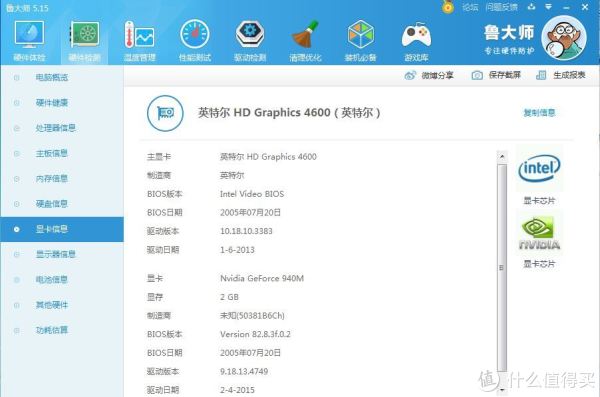Click the NVIDIA 显卡芯片 logo thumbnail

coord(539,233)
